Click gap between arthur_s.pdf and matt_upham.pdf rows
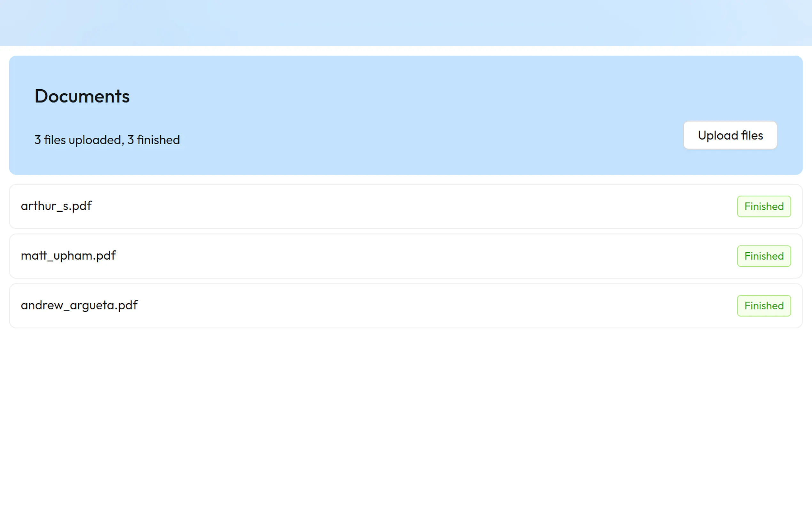 [x=406, y=231]
